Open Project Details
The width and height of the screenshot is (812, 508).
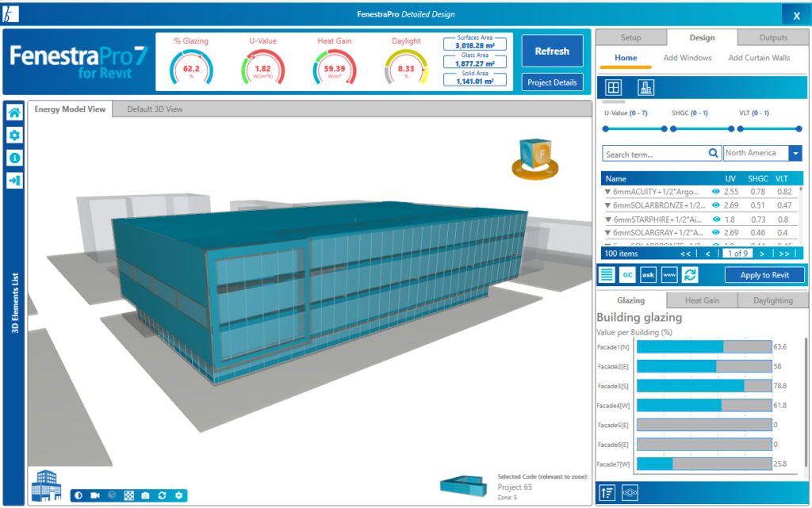(552, 82)
